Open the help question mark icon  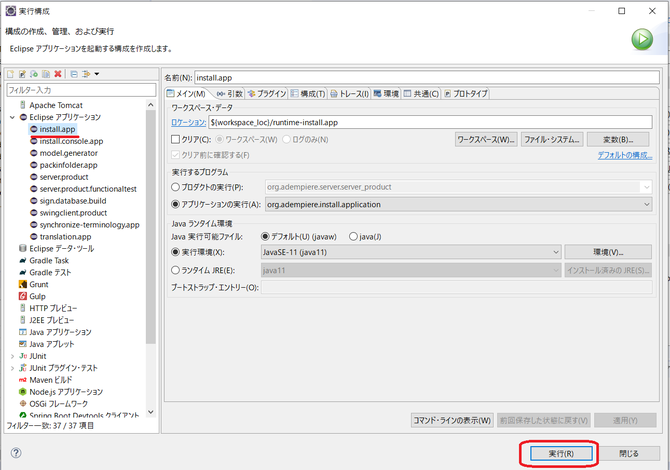[16, 453]
